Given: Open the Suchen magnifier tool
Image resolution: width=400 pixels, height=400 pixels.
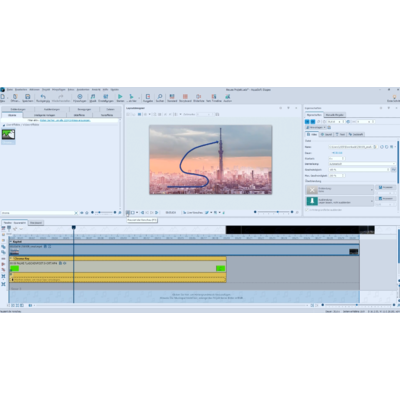Looking at the screenshot, I should [x=160, y=97].
